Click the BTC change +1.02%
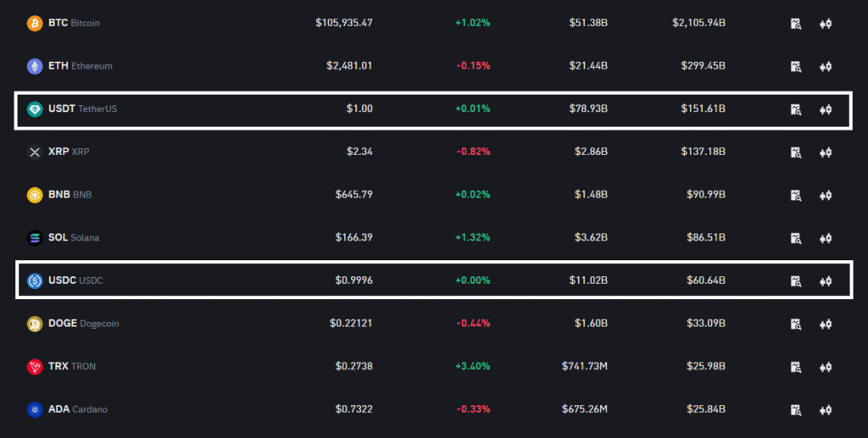 (x=472, y=23)
